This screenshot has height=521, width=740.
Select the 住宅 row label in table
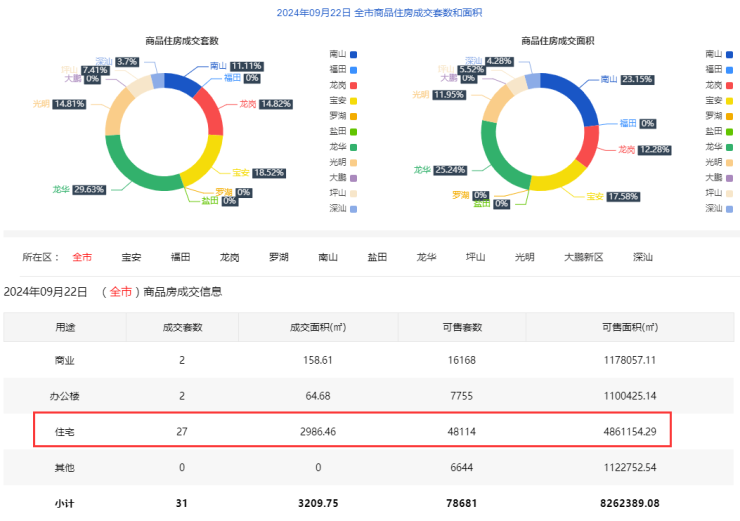64,431
